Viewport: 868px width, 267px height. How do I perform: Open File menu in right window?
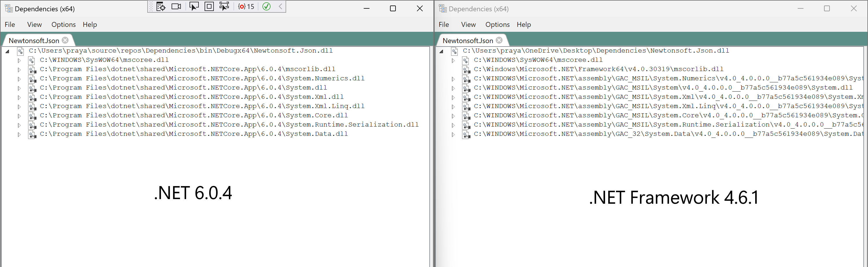[444, 25]
